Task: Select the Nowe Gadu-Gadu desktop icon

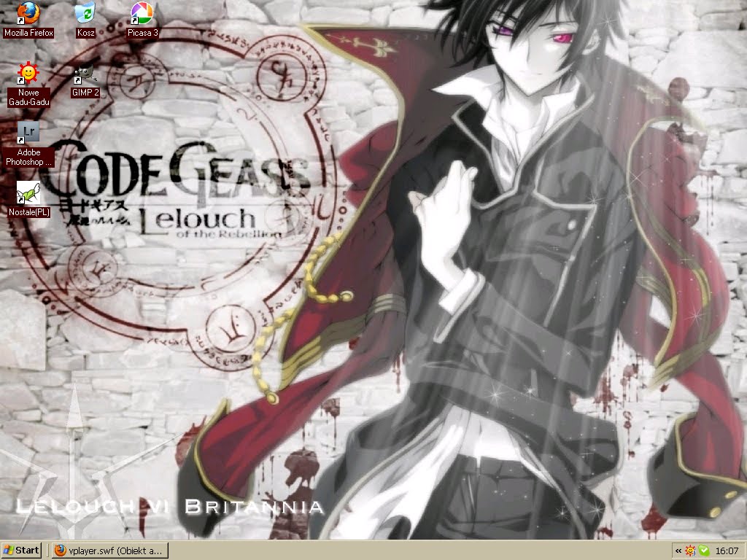Action: (28, 85)
